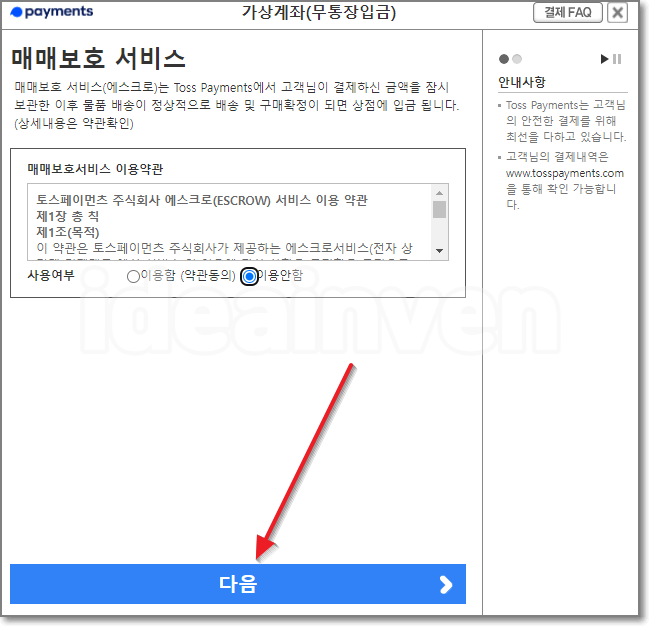This screenshot has height=626, width=649.
Task: Click the www.tosspayments.com text
Action: (565, 173)
